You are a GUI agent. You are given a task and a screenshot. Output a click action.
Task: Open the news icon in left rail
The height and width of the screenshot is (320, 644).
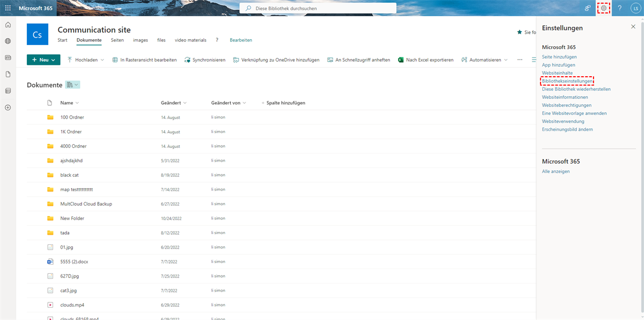(8, 57)
